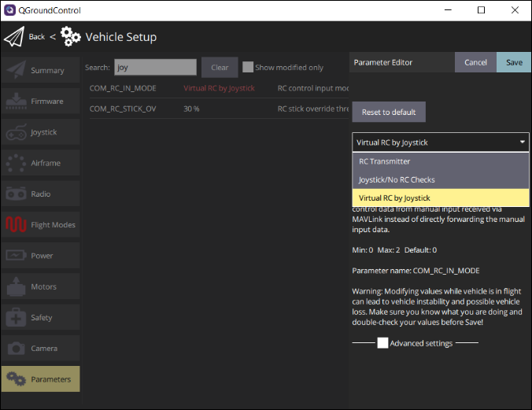
Task: Go Back from Vehicle Setup
Action: (x=37, y=37)
